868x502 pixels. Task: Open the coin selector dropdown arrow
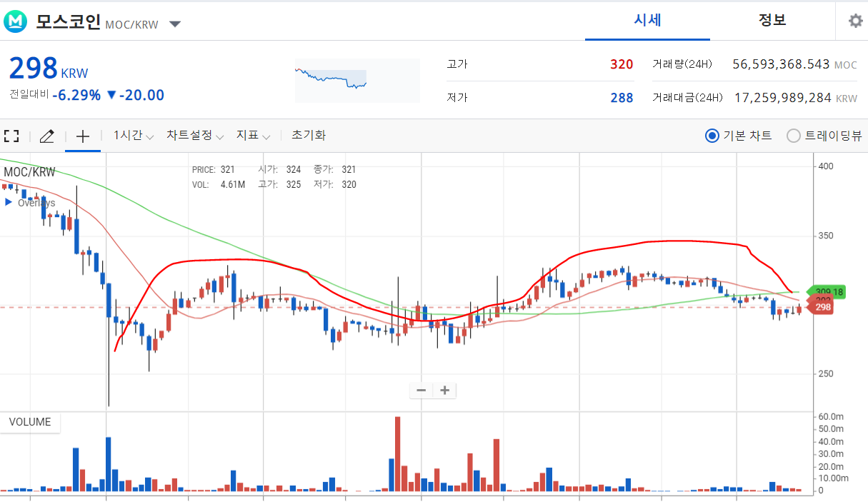[x=175, y=24]
